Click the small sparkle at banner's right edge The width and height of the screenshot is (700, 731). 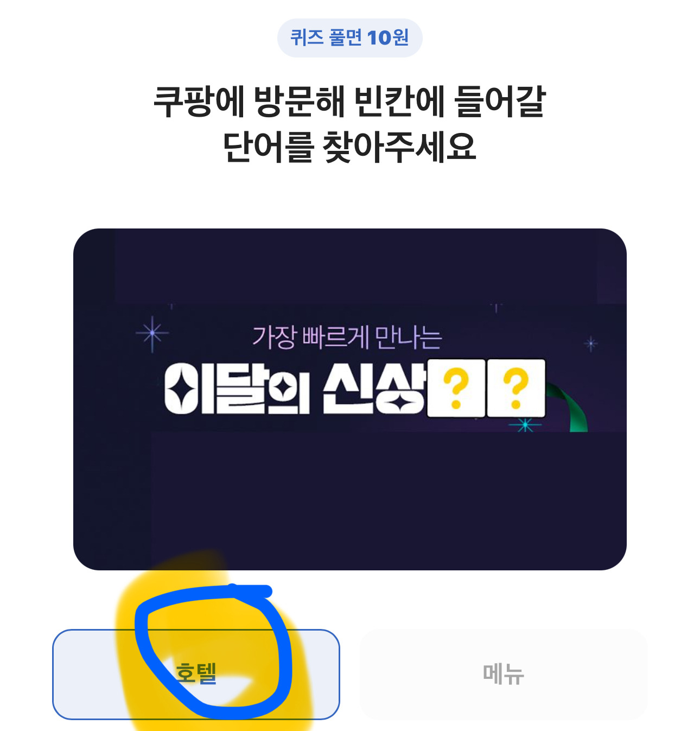(x=591, y=344)
